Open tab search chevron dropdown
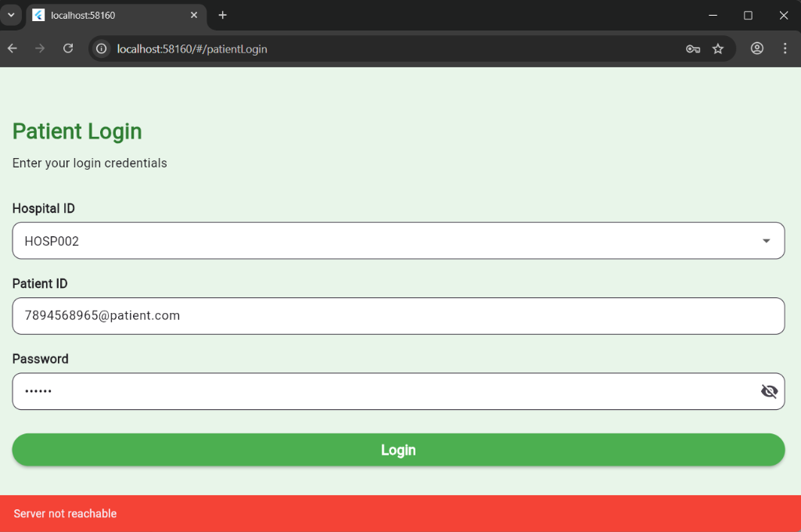The height and width of the screenshot is (532, 801). click(11, 15)
